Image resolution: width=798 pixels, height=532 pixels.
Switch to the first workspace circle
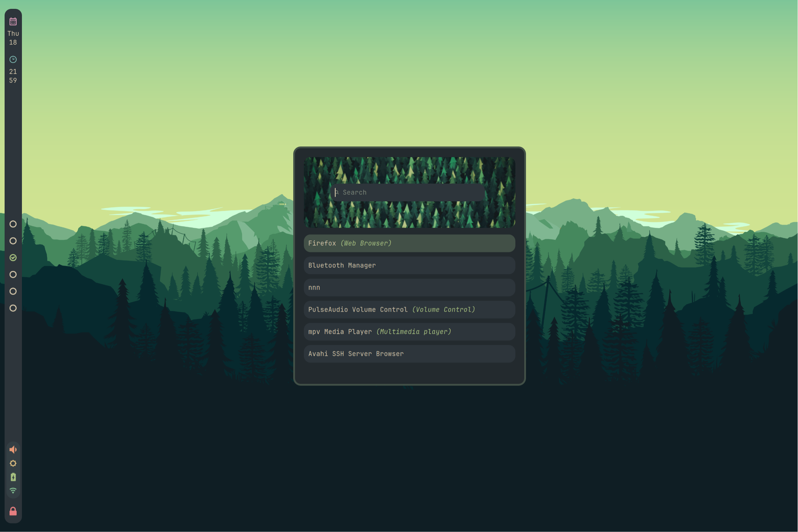(13, 224)
